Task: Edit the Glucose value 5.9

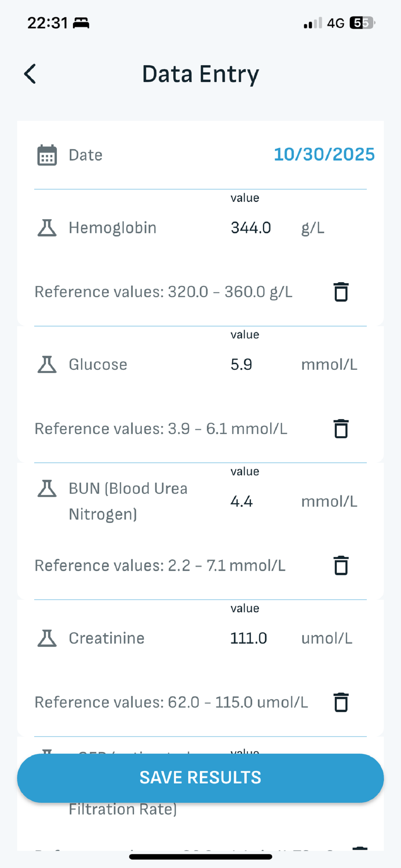Action: tap(241, 365)
